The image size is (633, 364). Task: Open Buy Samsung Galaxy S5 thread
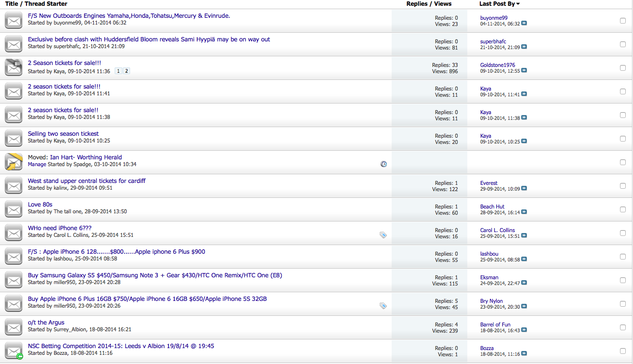click(x=155, y=275)
